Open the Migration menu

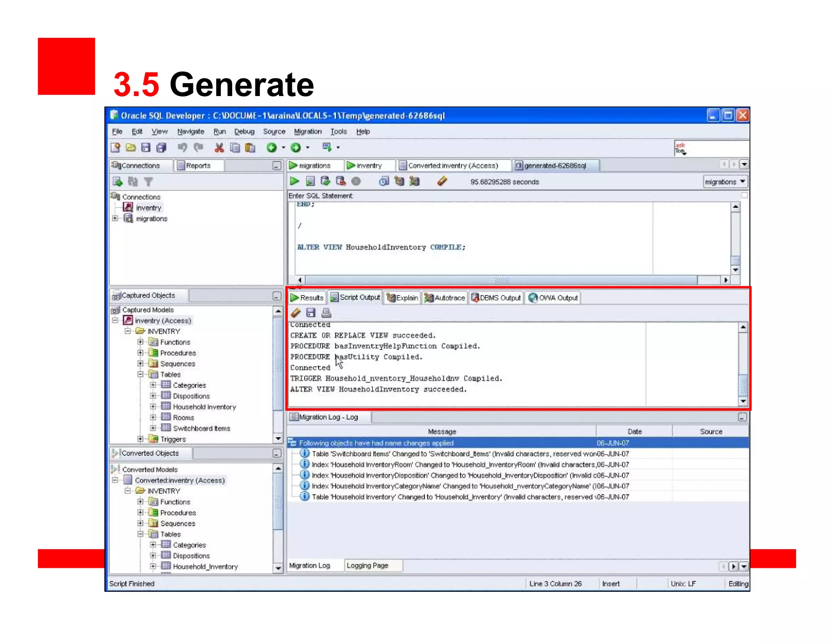(x=308, y=131)
